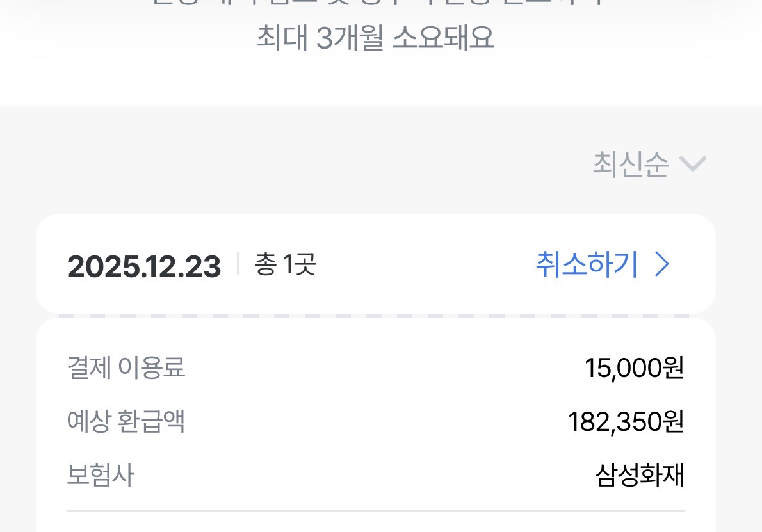The height and width of the screenshot is (532, 762).
Task: Click the gray background left of 최신순
Action: (x=320, y=165)
